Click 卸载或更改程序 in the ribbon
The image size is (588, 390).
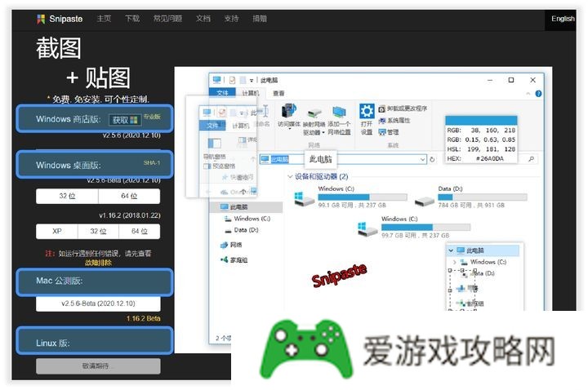point(403,109)
